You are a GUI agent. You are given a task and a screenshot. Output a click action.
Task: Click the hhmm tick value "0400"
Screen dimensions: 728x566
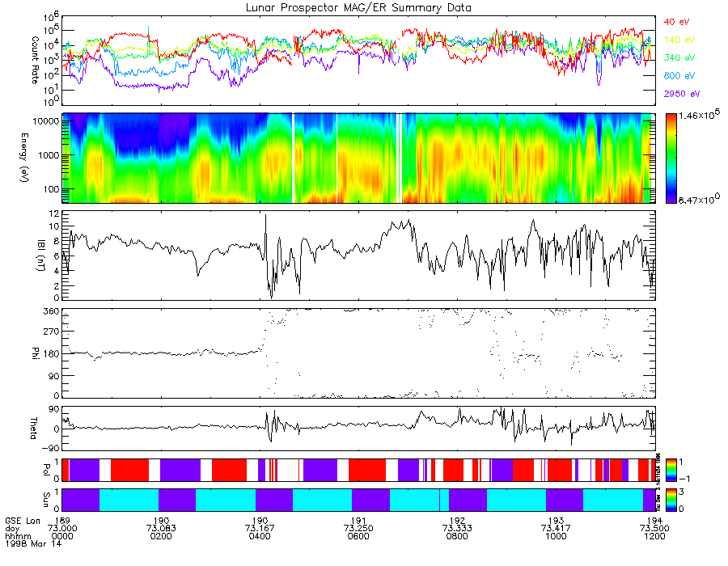tap(260, 536)
